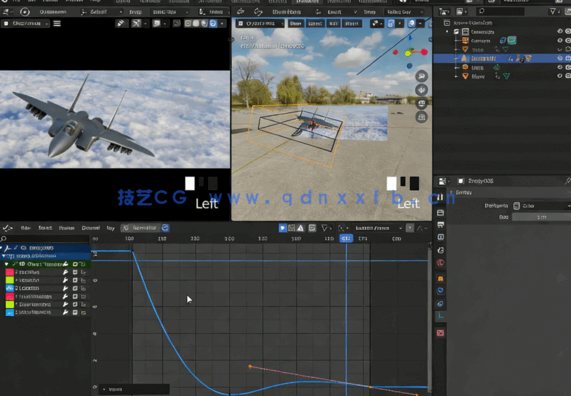The image size is (571, 396).
Task: Click the Select button in right viewport header
Action: pyautogui.click(x=315, y=24)
